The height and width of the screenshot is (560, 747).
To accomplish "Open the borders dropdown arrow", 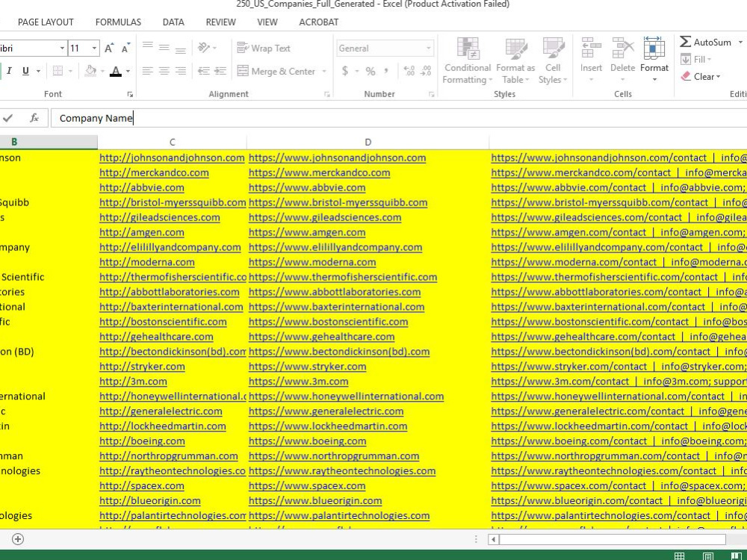I will (70, 72).
